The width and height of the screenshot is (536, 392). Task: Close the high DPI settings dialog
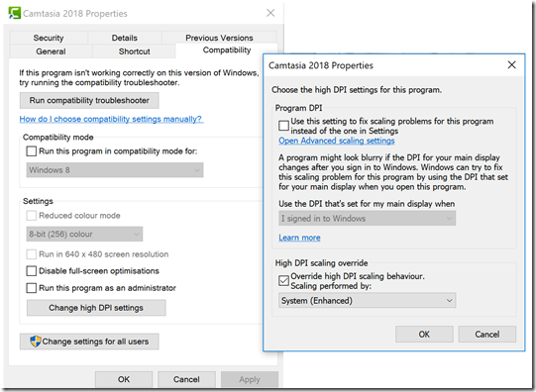(511, 65)
